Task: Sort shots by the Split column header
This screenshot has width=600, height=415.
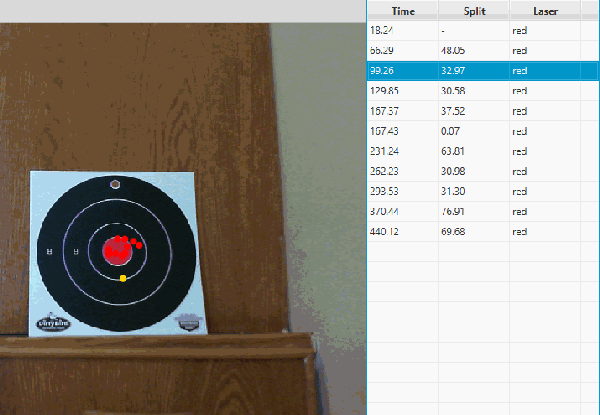Action: coord(474,10)
